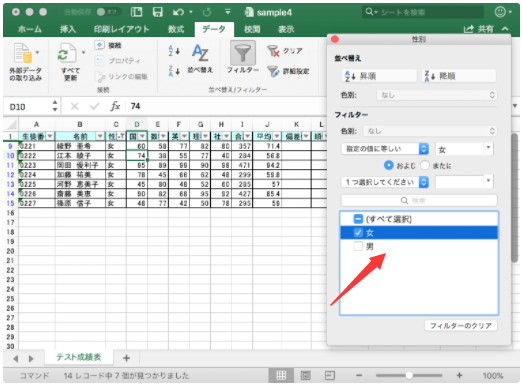Add a new sheet with plus icon
The width and height of the screenshot is (522, 386).
click(x=126, y=358)
